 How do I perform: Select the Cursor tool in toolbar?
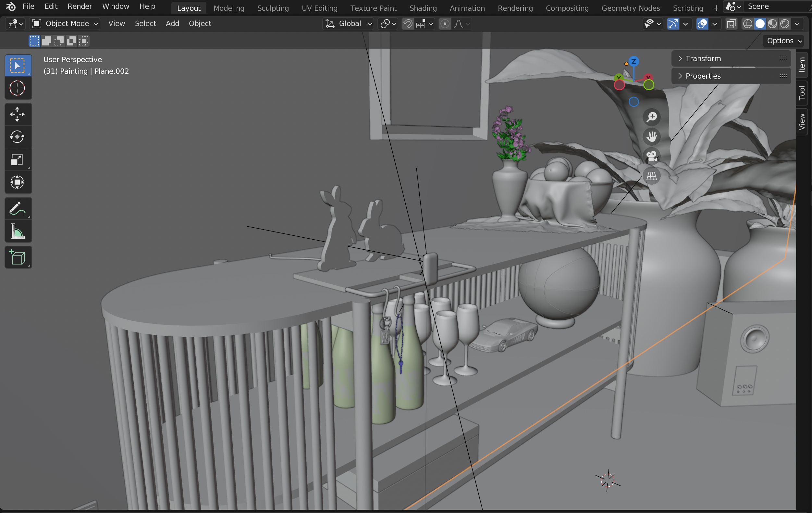pyautogui.click(x=17, y=88)
